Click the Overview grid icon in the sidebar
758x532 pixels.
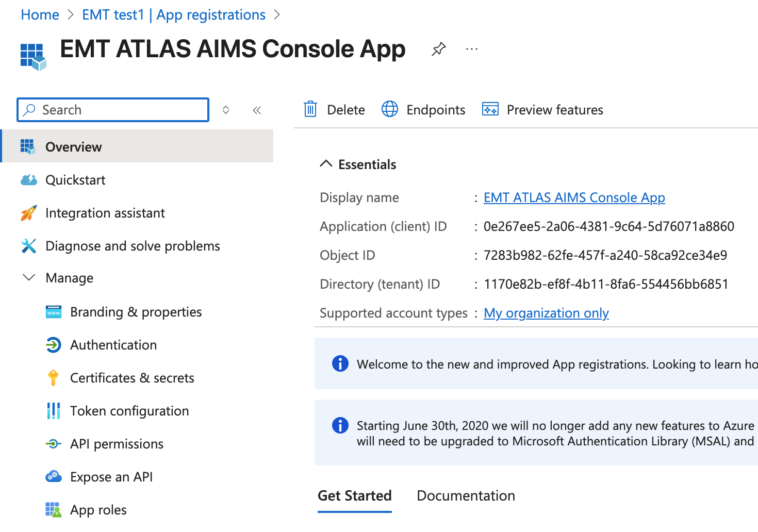click(28, 147)
